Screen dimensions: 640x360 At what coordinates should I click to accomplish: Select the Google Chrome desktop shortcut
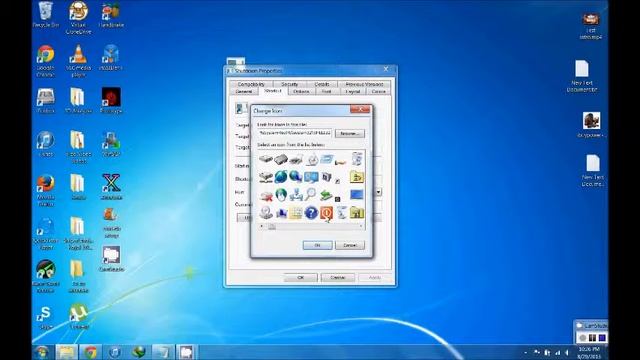click(x=46, y=61)
